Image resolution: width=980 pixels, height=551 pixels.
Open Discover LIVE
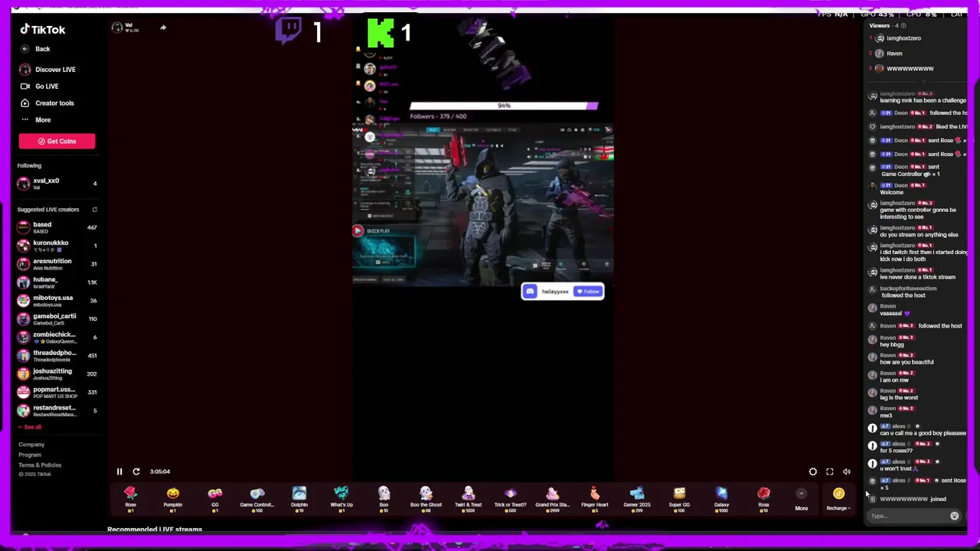click(x=47, y=70)
